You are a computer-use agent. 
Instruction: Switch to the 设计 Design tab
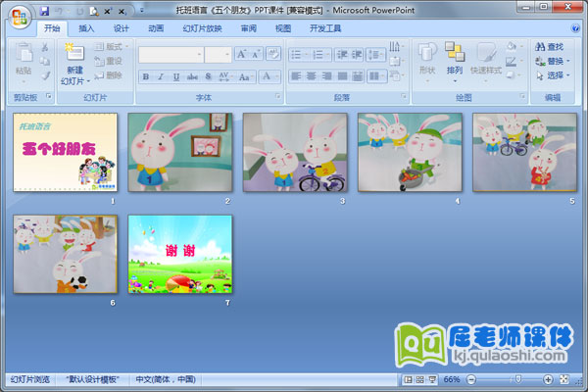(x=122, y=28)
